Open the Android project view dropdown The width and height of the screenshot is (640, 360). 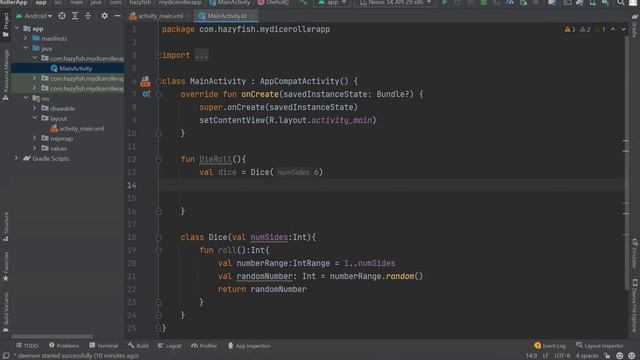click(34, 16)
